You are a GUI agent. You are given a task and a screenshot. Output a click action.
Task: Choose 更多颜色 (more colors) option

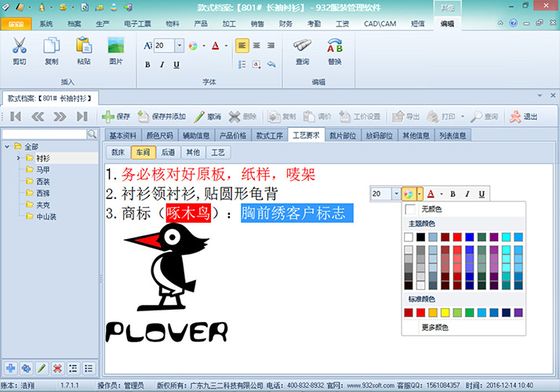coord(435,327)
